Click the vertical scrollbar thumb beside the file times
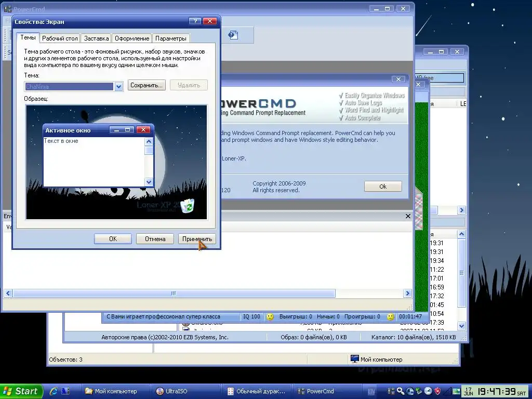This screenshot has height=399, width=532. 461,273
